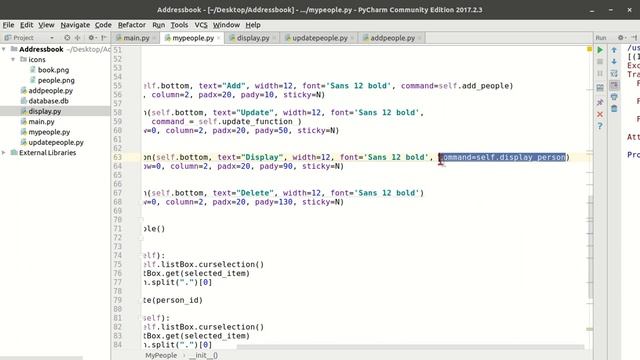This screenshot has height=360, width=640.
Task: Select main.py in project tree
Action: pos(38,122)
